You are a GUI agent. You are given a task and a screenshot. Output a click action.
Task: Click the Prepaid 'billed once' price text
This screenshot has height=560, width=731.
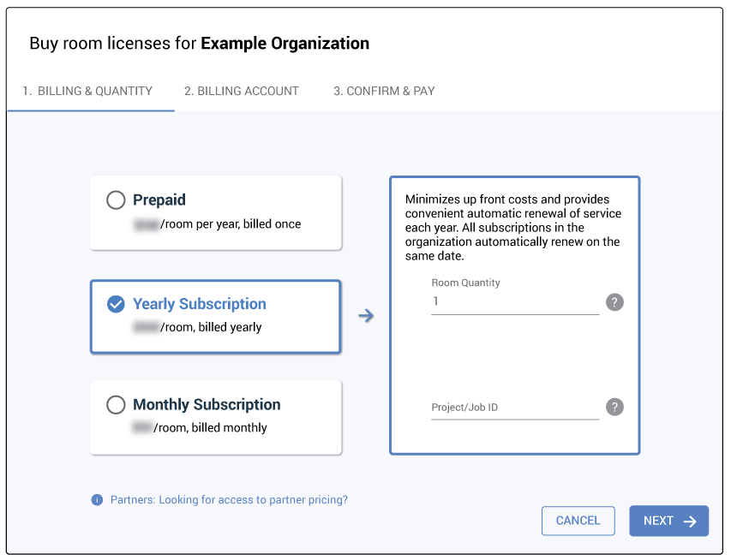217,224
